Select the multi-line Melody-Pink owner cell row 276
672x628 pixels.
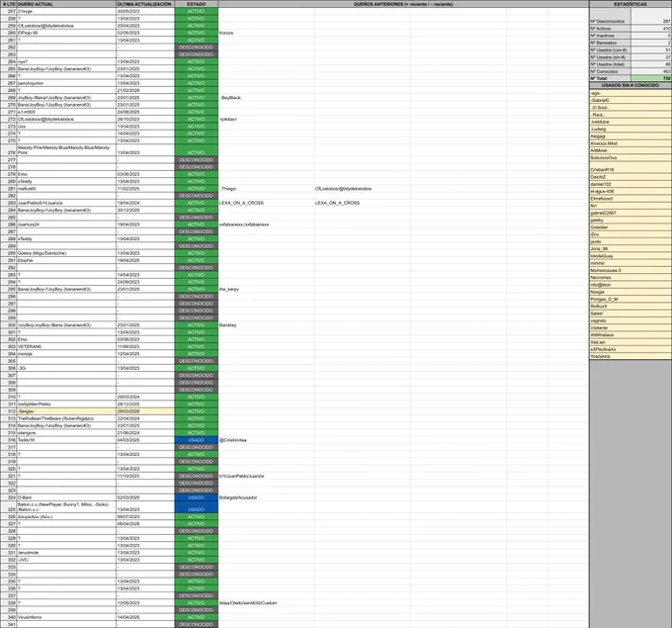pos(66,149)
